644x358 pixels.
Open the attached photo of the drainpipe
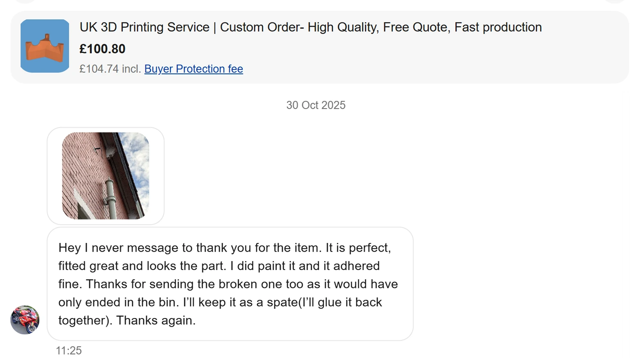pyautogui.click(x=106, y=175)
